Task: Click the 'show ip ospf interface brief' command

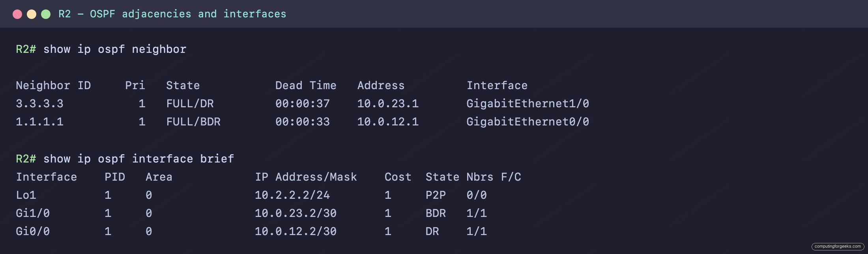Action: pyautogui.click(x=139, y=159)
